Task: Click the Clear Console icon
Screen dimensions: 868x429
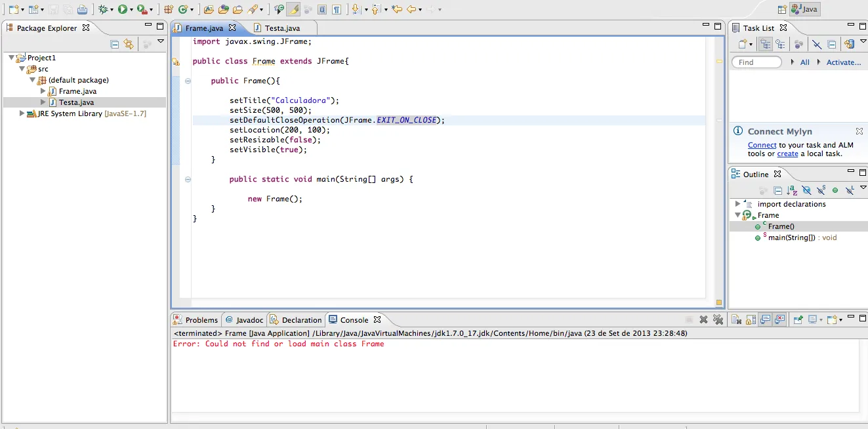Action: tap(736, 320)
